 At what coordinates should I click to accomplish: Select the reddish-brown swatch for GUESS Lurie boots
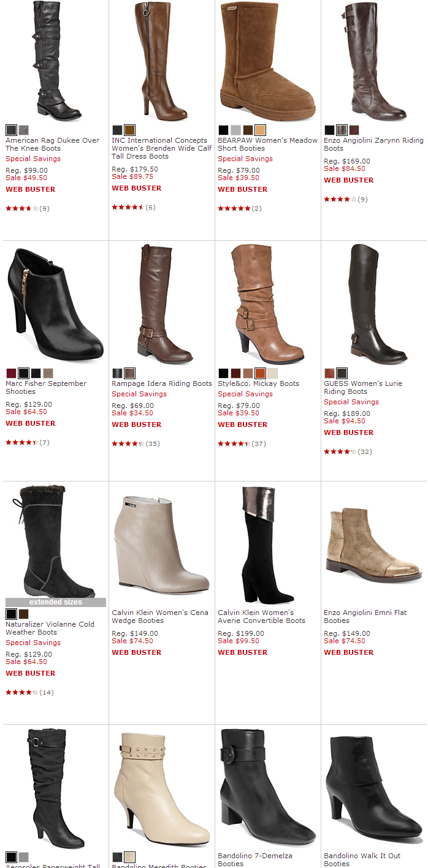tap(329, 373)
